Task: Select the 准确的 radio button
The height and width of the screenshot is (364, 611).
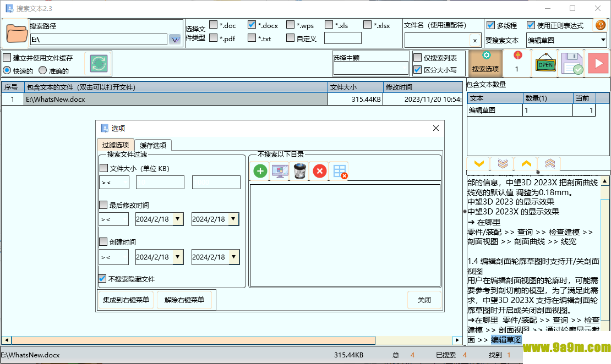Action: 42,70
